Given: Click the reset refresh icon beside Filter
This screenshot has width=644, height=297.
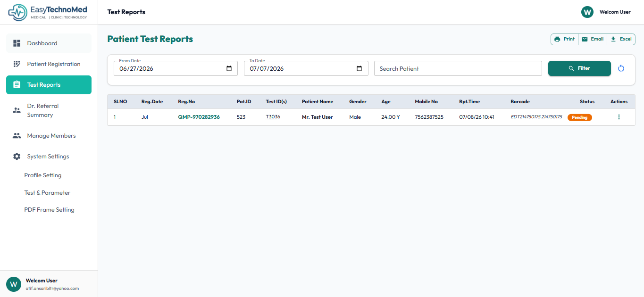Looking at the screenshot, I should coord(621,68).
